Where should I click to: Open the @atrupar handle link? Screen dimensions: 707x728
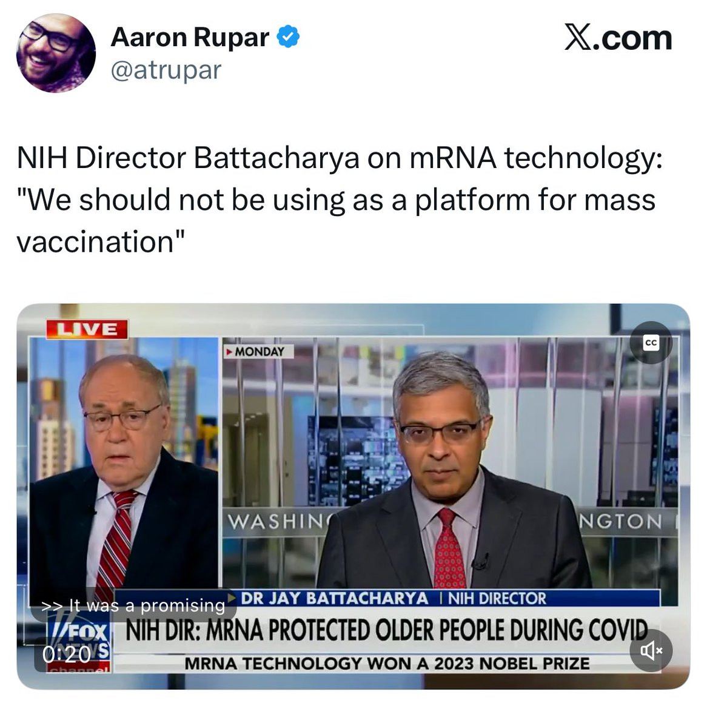[166, 70]
